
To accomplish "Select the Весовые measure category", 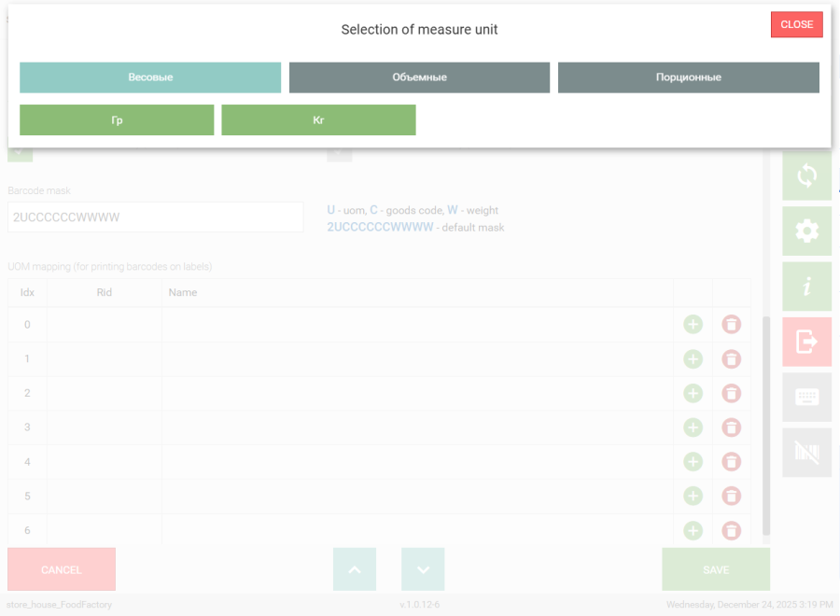I will [150, 77].
